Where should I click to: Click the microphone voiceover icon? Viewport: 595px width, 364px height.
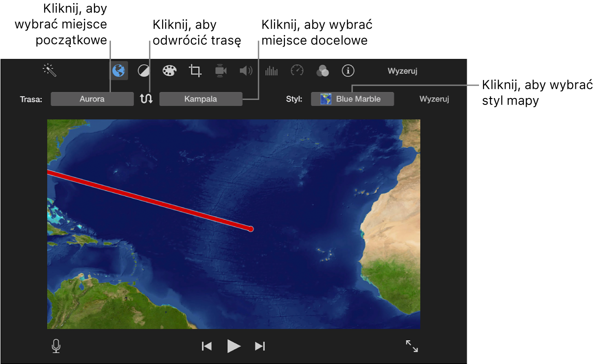(x=56, y=346)
